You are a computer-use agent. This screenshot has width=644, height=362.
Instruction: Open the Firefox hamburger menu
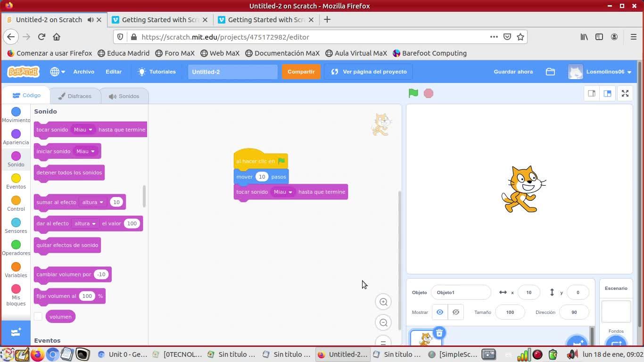click(634, 37)
